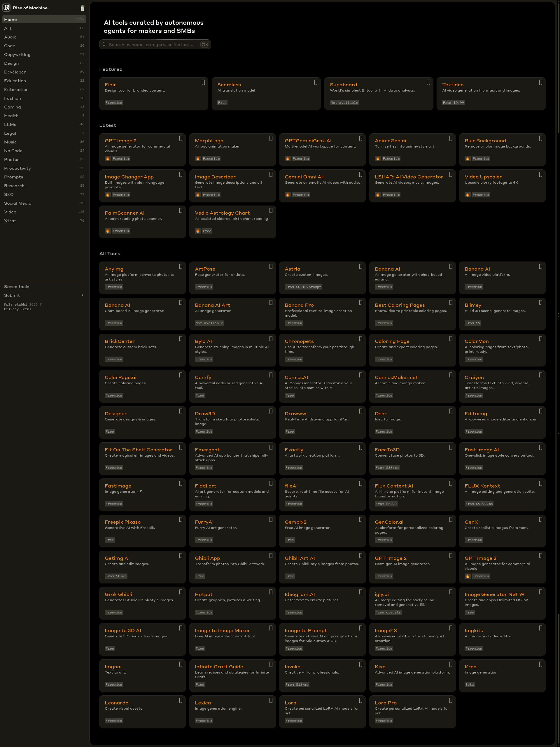Bookmark the Lora Pro card

tap(451, 700)
